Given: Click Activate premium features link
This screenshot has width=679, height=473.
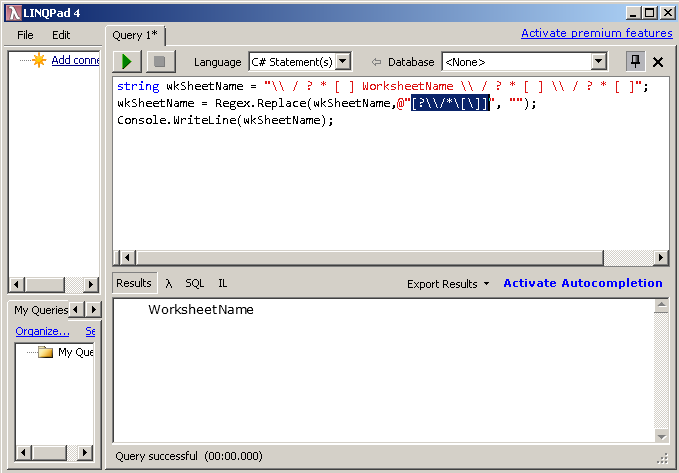Looking at the screenshot, I should [x=597, y=33].
